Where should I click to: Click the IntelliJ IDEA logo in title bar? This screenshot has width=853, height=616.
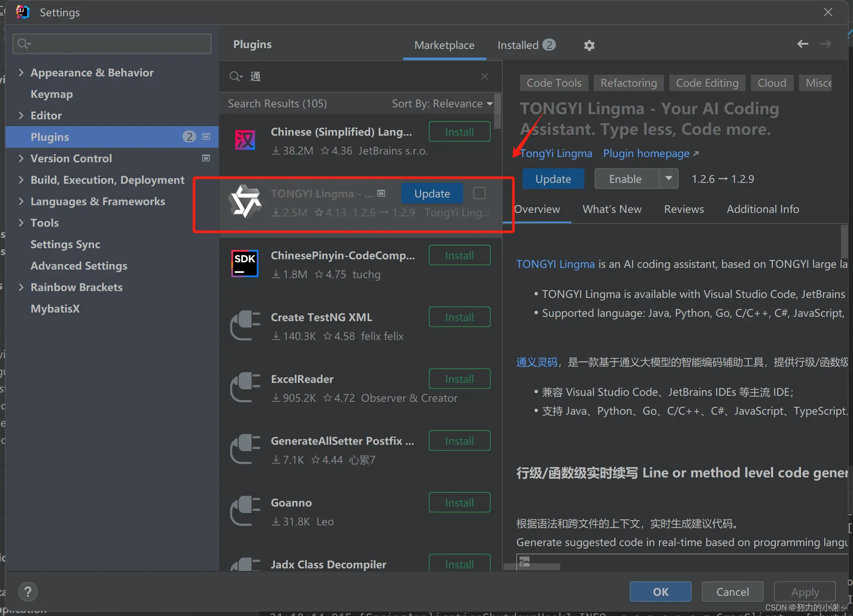pos(22,12)
